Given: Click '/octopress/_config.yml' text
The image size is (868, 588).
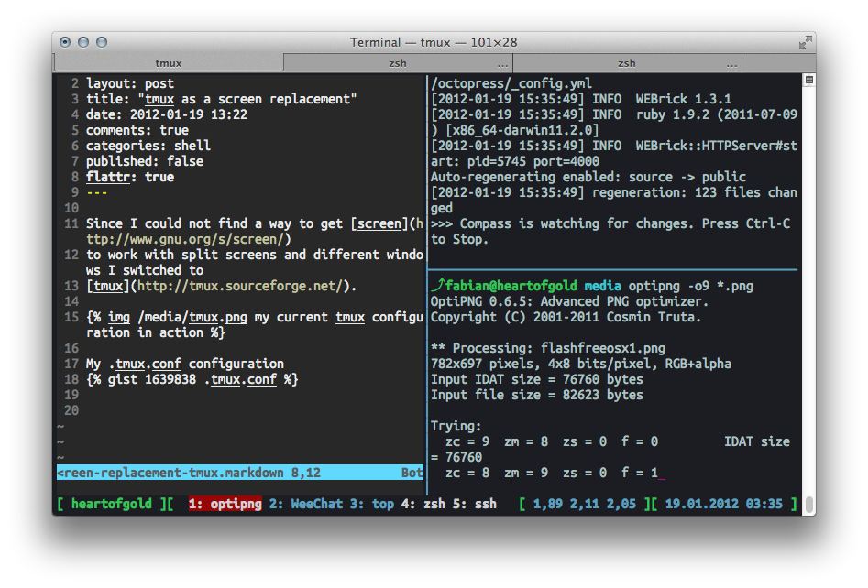Looking at the screenshot, I should coord(511,83).
